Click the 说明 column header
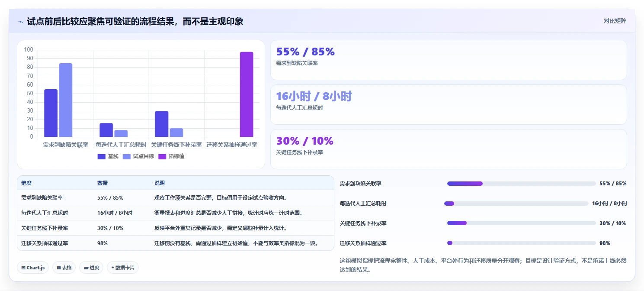Screen dimensions: 644x291 (x=160, y=183)
